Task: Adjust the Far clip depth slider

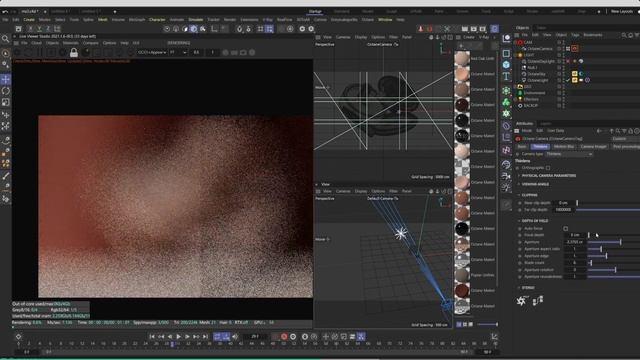Action: pyautogui.click(x=608, y=210)
